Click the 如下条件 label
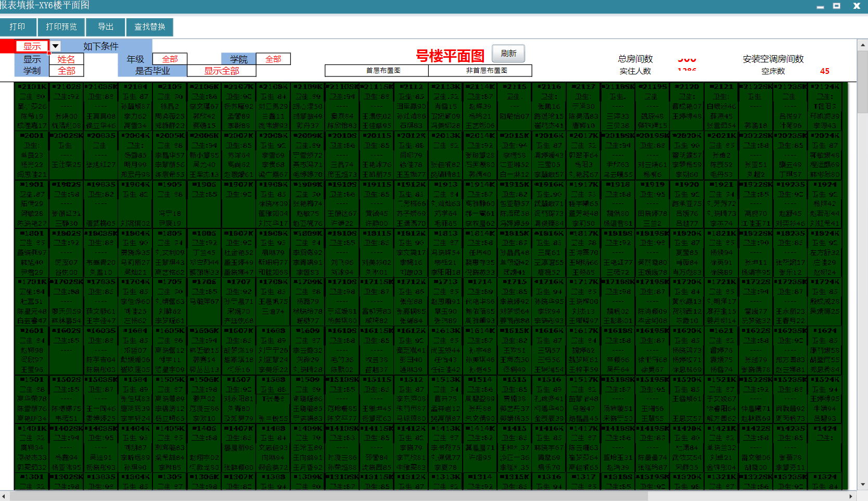This screenshot has height=501, width=868. [101, 46]
